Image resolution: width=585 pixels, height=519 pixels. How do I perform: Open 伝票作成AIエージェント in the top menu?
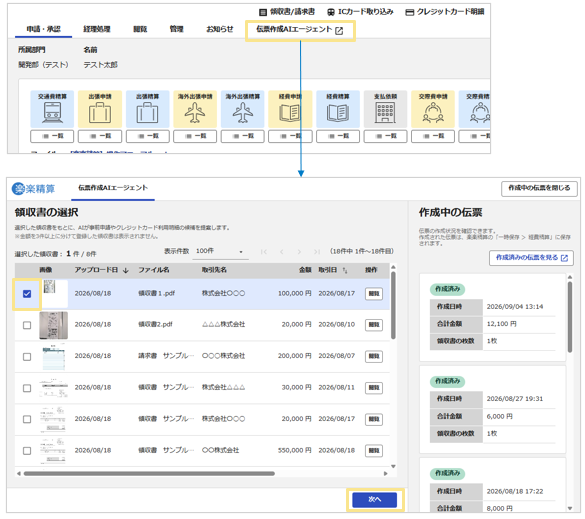click(300, 30)
